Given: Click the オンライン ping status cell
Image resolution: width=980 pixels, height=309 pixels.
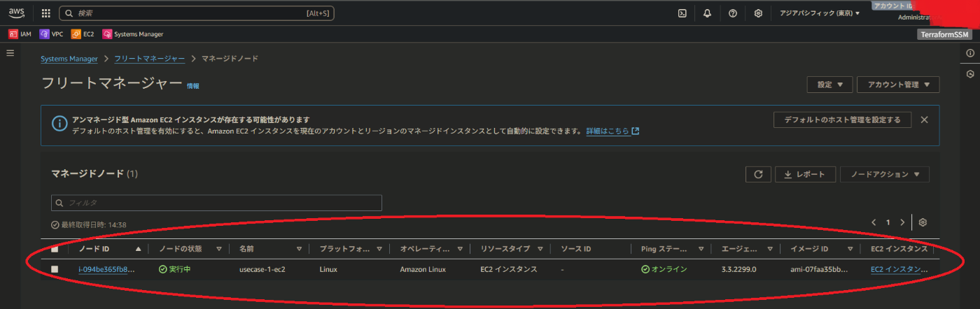Looking at the screenshot, I should tap(664, 269).
